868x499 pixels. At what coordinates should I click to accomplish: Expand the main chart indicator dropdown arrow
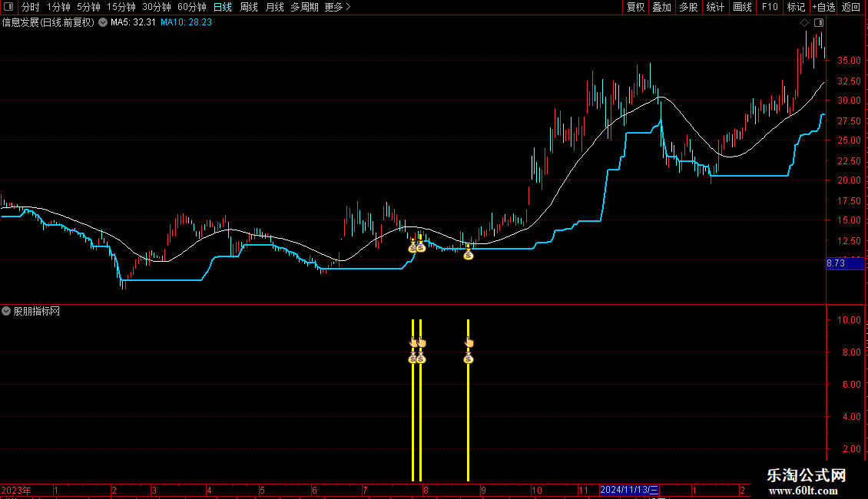(x=103, y=23)
